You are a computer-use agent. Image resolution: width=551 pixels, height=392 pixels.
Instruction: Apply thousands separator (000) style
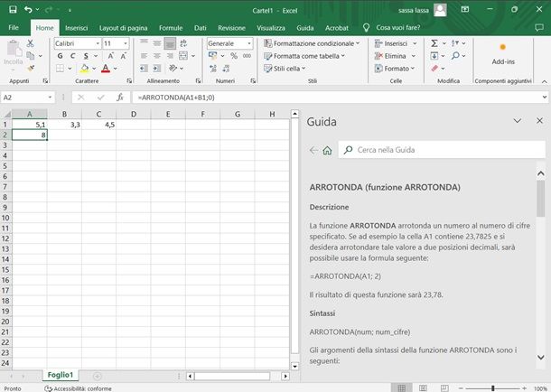[247, 55]
